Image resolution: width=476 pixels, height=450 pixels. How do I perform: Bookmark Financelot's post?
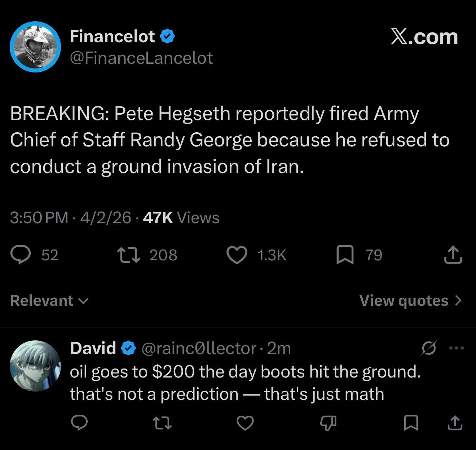point(345,255)
